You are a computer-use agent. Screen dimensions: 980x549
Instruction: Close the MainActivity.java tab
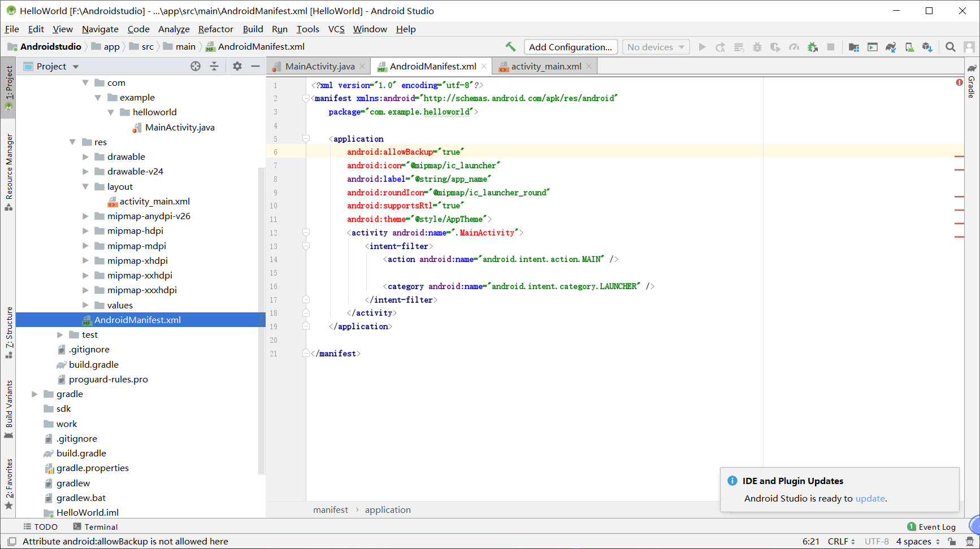362,66
